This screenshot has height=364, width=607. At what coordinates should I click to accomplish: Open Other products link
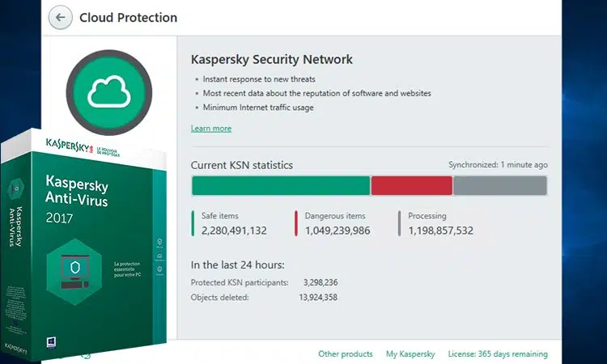click(346, 354)
